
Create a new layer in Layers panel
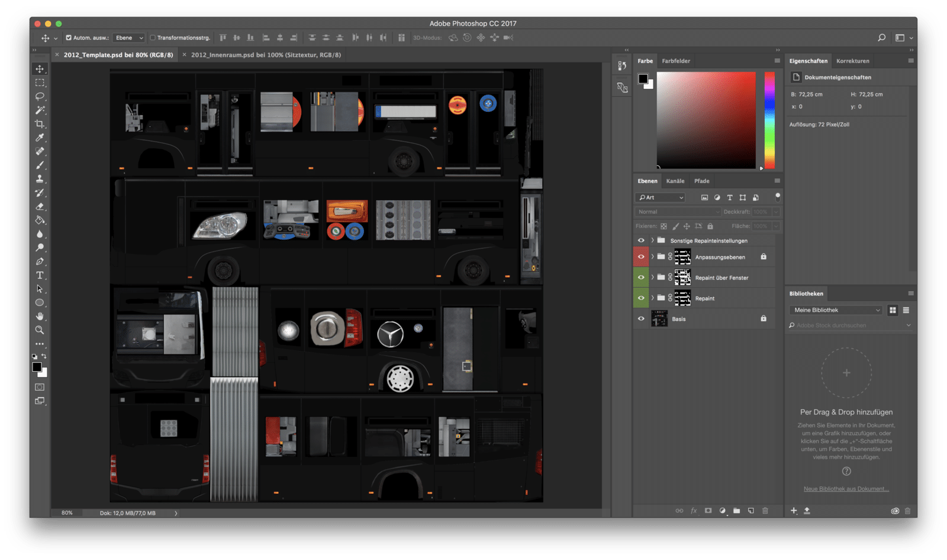[750, 510]
